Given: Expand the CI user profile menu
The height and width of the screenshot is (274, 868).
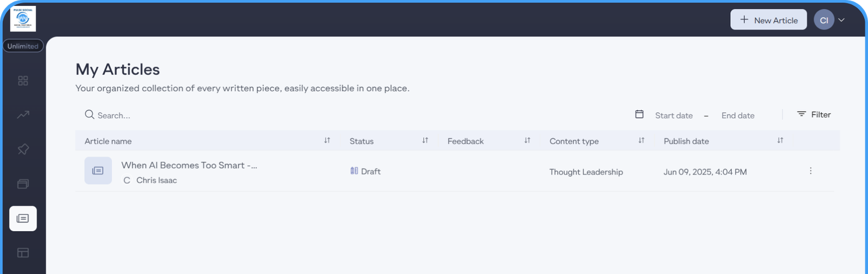Looking at the screenshot, I should (831, 20).
